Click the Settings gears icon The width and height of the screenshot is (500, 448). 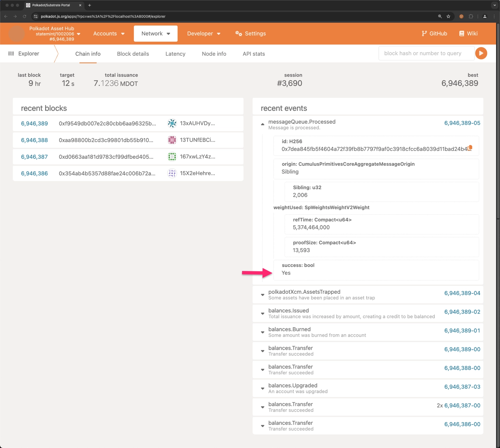coord(238,33)
